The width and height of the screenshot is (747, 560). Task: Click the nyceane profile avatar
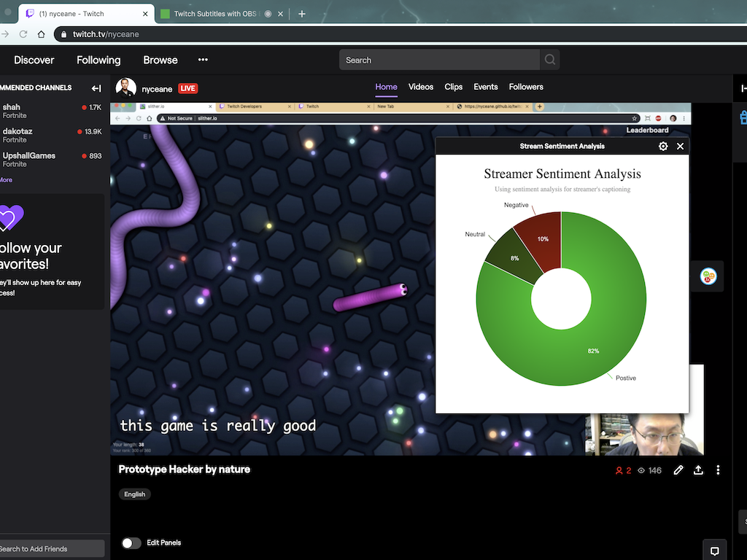(x=125, y=88)
